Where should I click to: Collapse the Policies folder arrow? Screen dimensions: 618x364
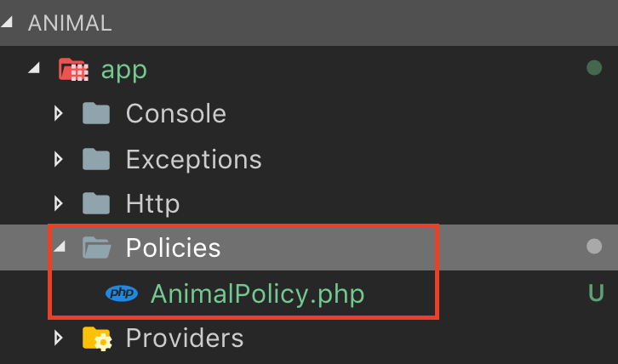point(60,247)
